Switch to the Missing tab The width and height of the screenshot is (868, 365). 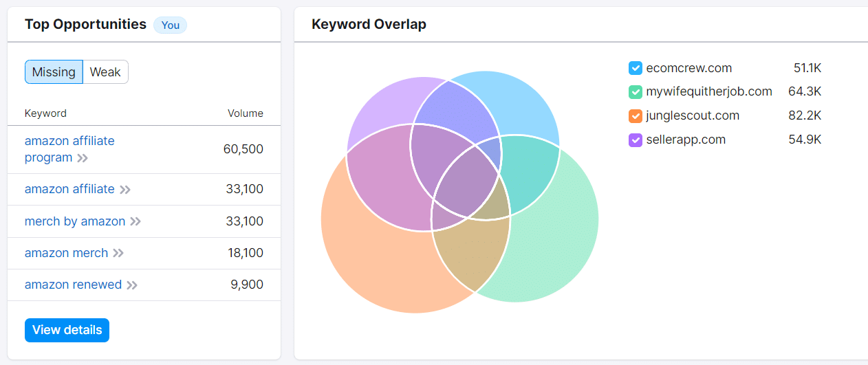[x=54, y=72]
